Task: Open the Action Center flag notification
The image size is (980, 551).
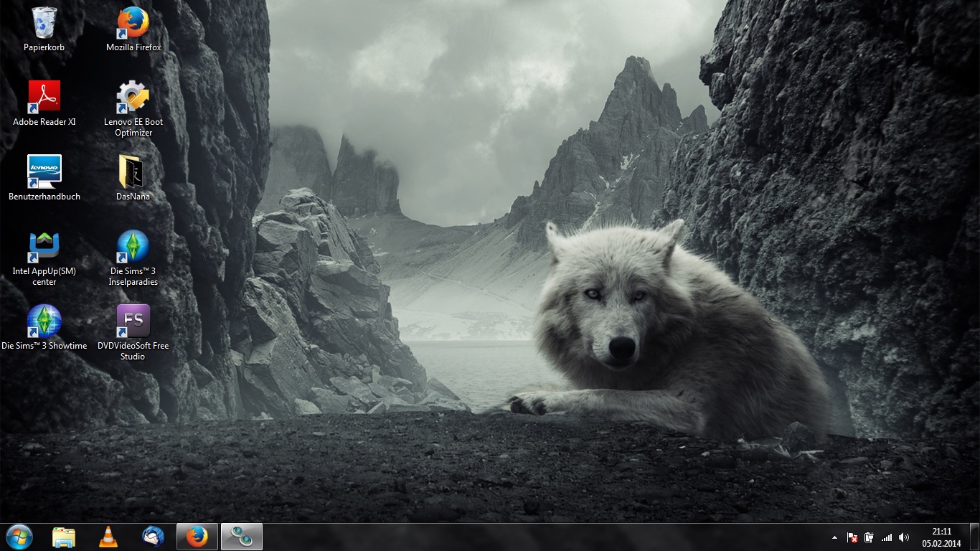Action: click(x=852, y=537)
